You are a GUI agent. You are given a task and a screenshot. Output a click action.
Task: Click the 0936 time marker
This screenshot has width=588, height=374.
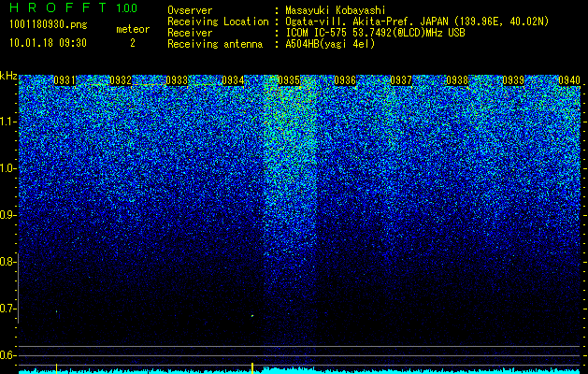coord(345,80)
